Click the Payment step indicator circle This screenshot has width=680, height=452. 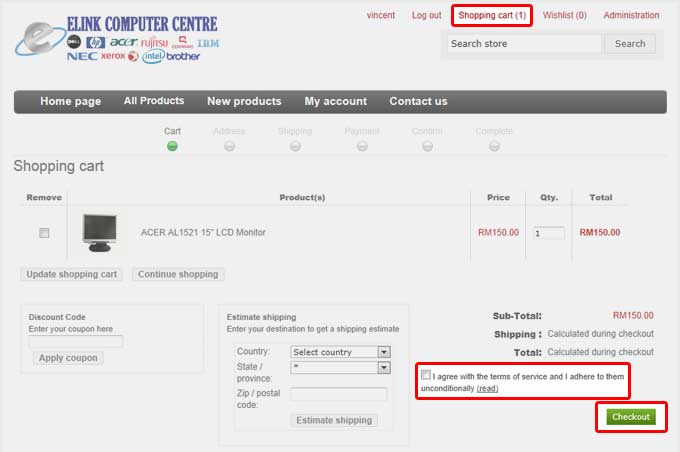[x=362, y=146]
